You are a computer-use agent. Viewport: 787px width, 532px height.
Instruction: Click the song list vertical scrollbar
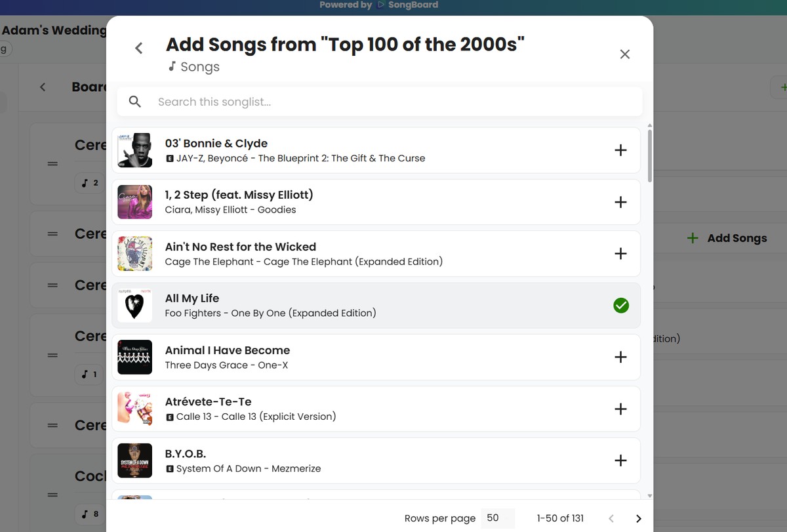click(650, 155)
